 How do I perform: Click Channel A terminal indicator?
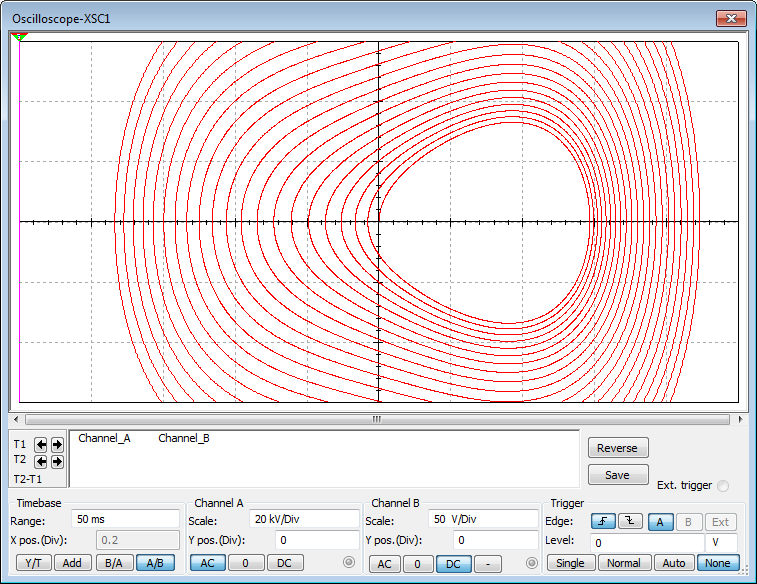(349, 562)
